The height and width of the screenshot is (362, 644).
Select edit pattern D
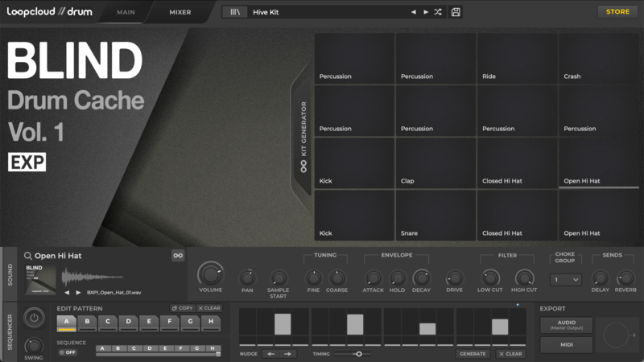coord(128,323)
